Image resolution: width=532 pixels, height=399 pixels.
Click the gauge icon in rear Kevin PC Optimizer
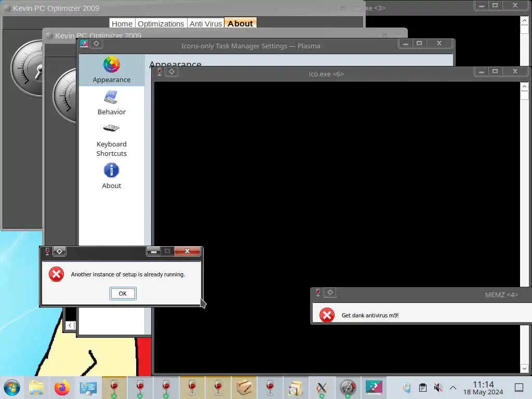27,68
